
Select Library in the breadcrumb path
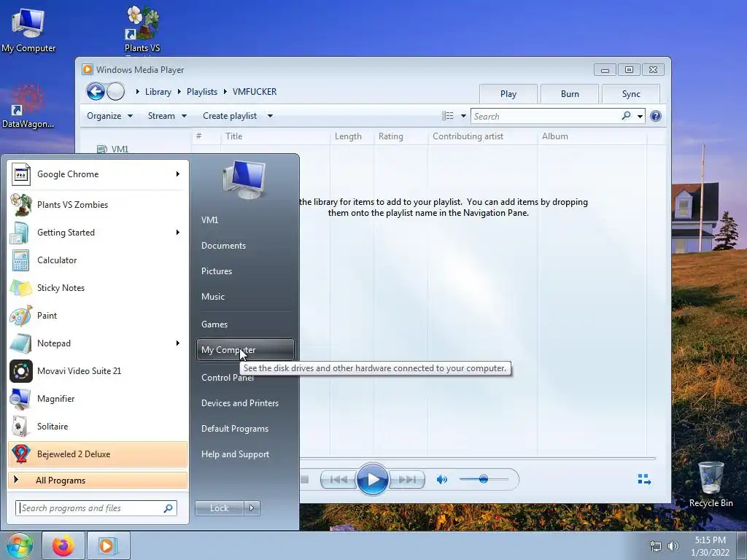click(158, 92)
